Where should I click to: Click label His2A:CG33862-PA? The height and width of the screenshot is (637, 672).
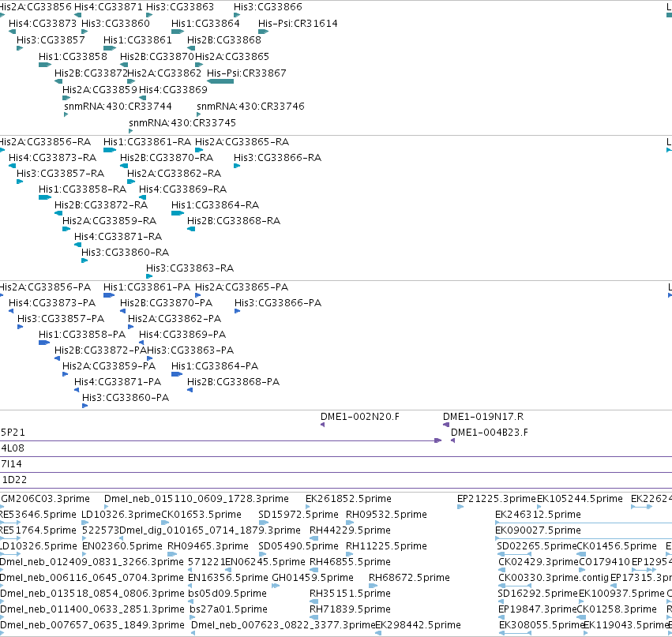click(175, 319)
